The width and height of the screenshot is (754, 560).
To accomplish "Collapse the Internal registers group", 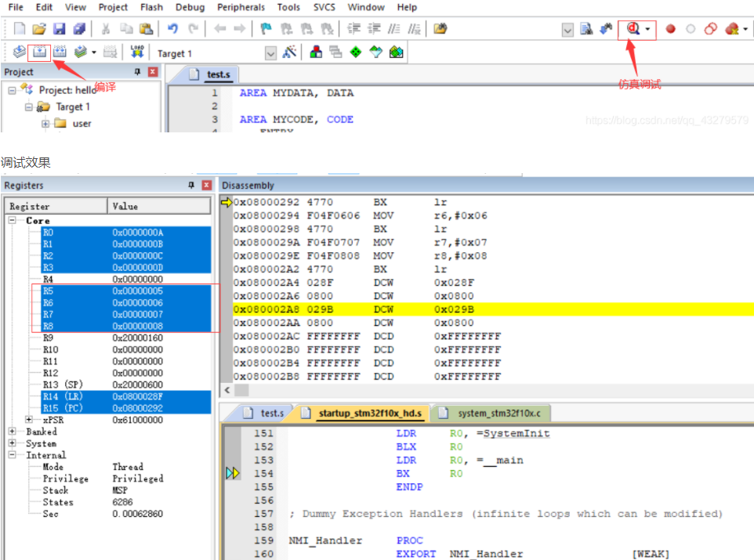I will tap(12, 455).
